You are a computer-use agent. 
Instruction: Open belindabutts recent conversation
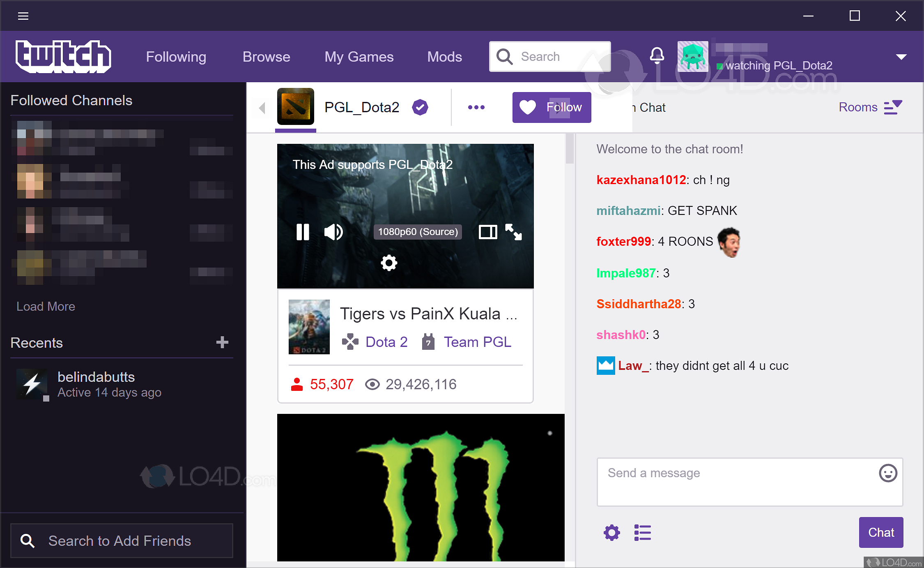coord(122,385)
